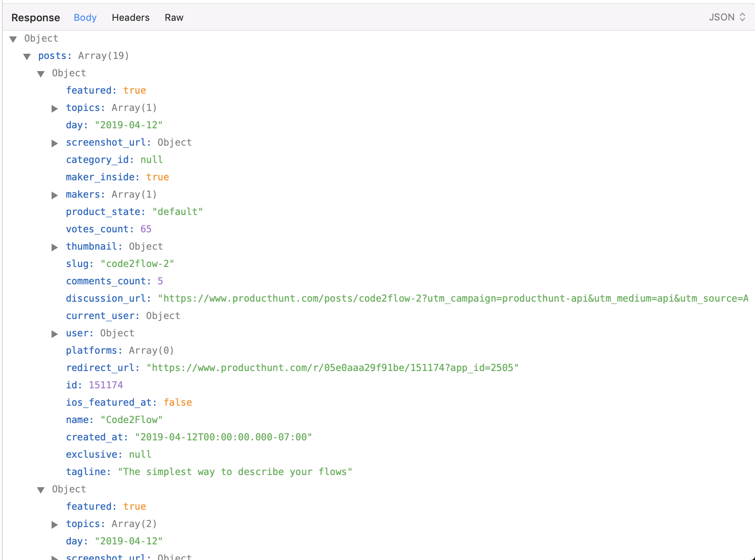
Task: Expand the user Object node
Action: [x=55, y=334]
